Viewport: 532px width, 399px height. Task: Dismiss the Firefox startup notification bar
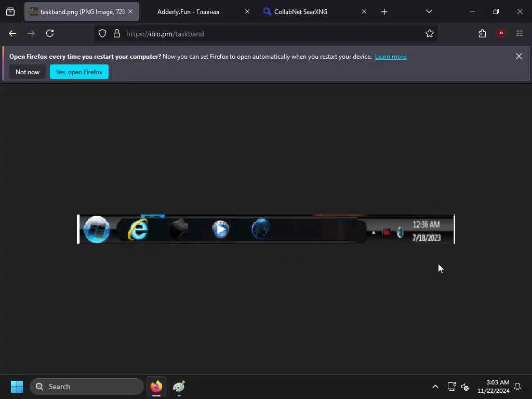pyautogui.click(x=519, y=56)
